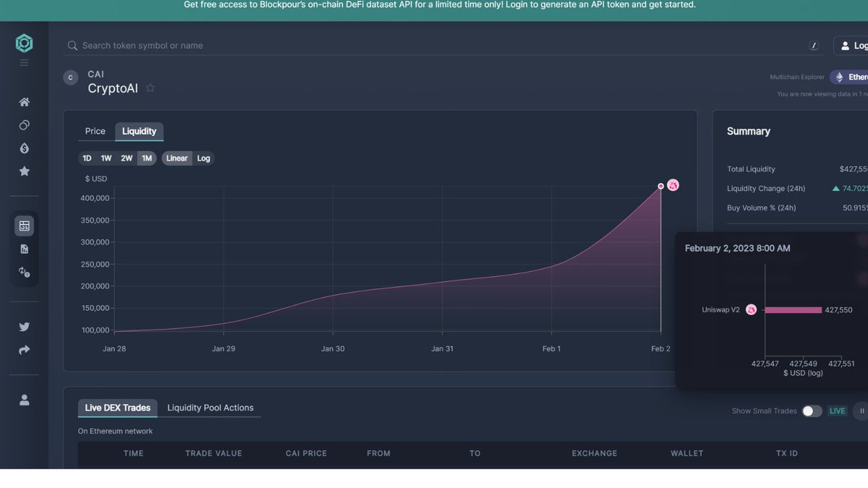This screenshot has width=868, height=488.
Task: Open the account profile icon at sidebar bottom
Action: tap(24, 399)
